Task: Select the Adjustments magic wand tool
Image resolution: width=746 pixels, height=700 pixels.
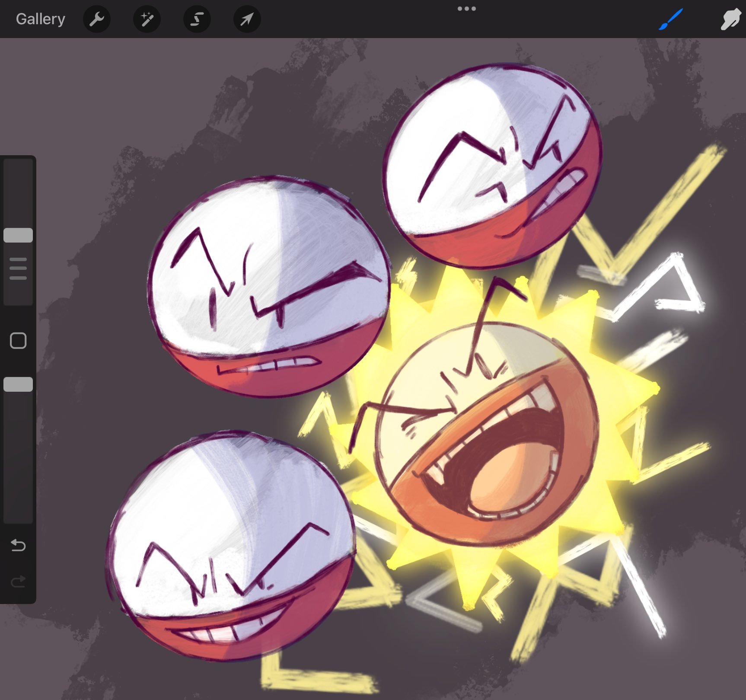Action: [147, 19]
